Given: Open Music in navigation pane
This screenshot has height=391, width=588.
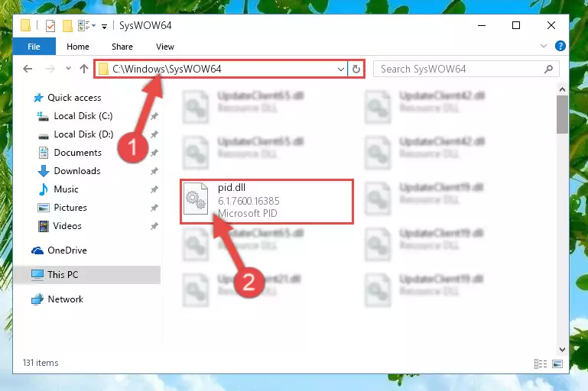Looking at the screenshot, I should pyautogui.click(x=66, y=189).
